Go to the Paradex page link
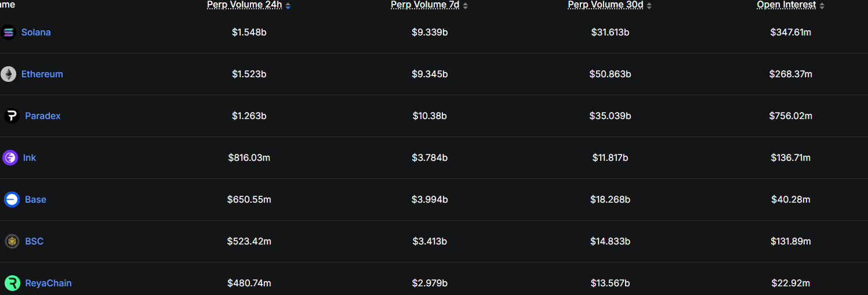The image size is (868, 295). (43, 116)
